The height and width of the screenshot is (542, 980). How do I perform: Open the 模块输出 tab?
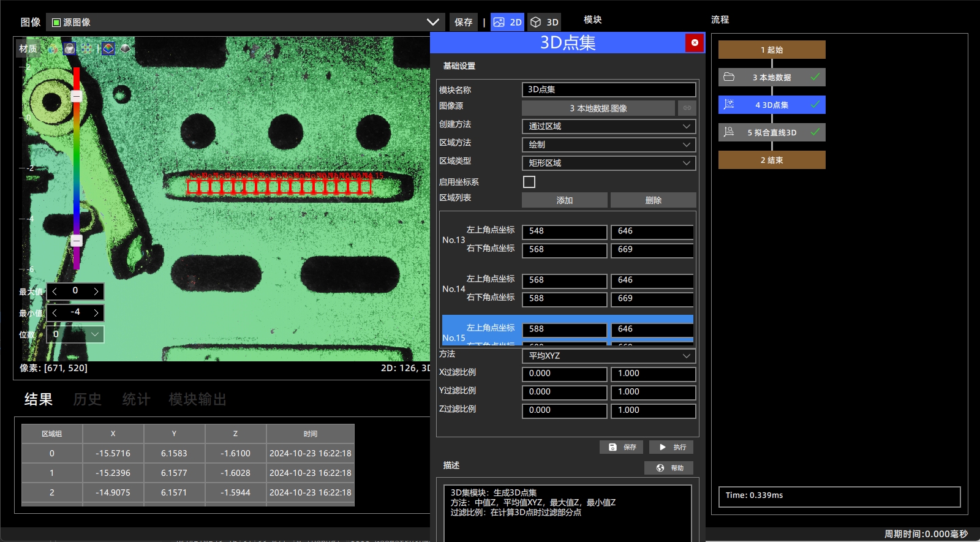tap(198, 399)
